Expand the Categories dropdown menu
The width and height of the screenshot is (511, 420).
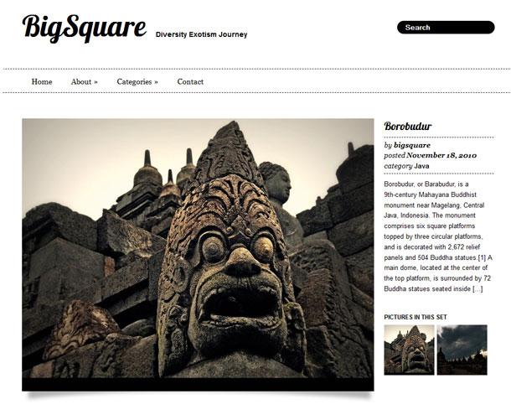coord(137,81)
